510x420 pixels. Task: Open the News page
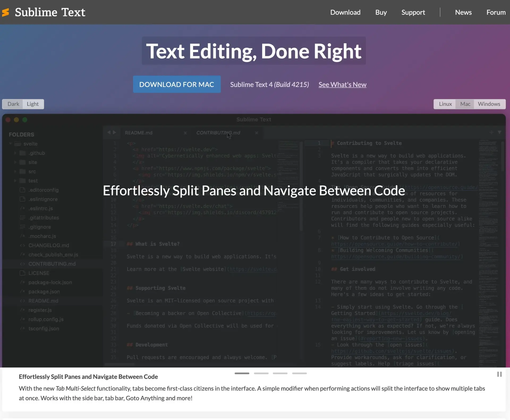coord(463,12)
